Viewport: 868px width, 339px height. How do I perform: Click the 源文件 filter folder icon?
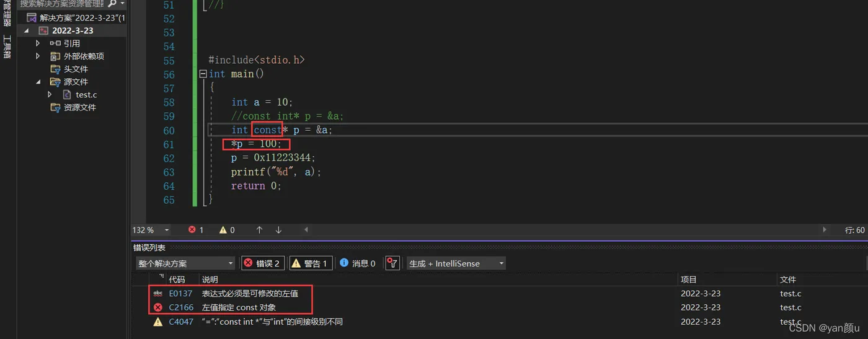tap(55, 82)
